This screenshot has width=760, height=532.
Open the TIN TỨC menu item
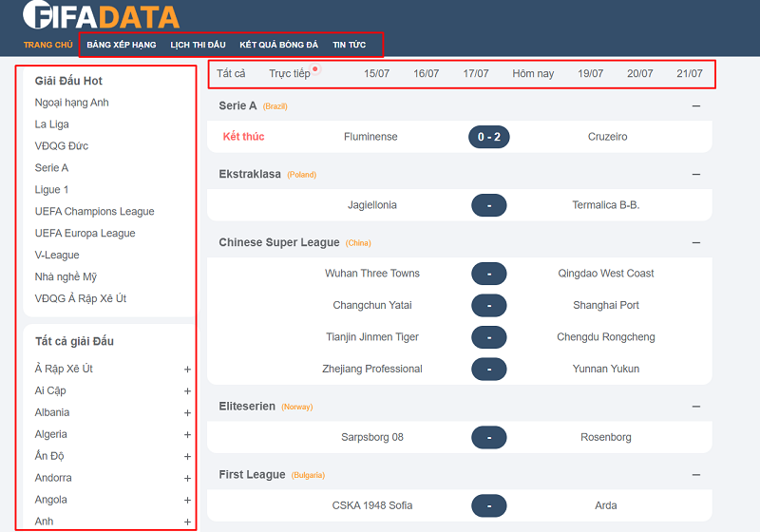(349, 45)
